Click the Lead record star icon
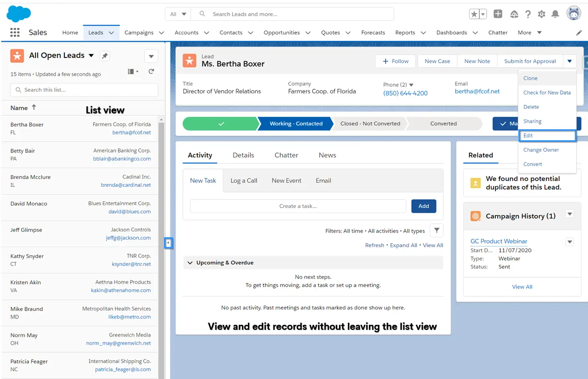The width and height of the screenshot is (588, 379). pyautogui.click(x=189, y=60)
